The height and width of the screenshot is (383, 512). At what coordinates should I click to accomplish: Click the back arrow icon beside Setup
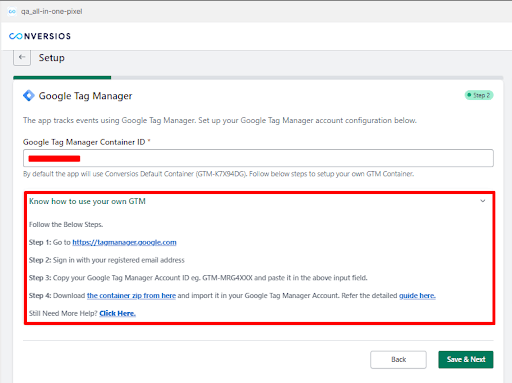22,57
